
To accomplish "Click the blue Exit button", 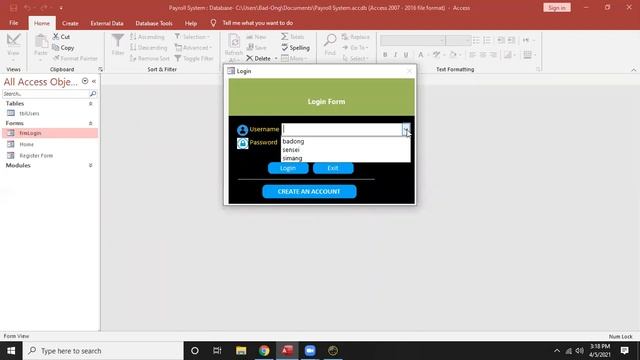I will [x=333, y=168].
